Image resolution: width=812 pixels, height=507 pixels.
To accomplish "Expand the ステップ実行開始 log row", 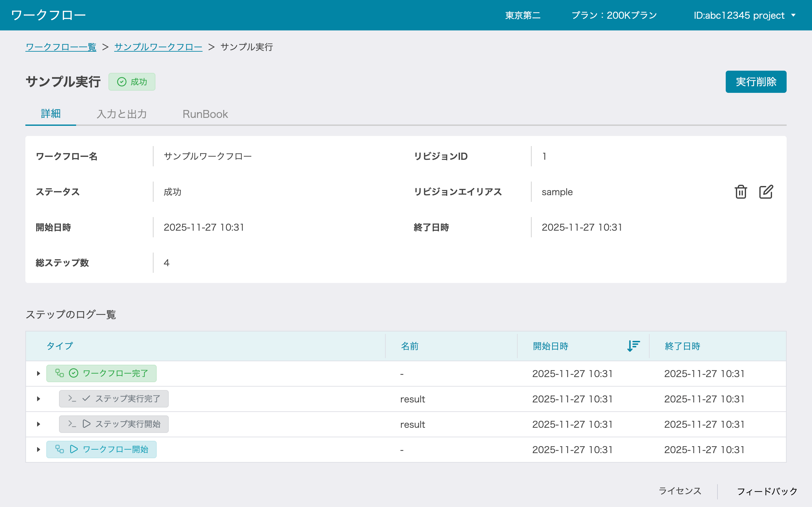I will 39,424.
